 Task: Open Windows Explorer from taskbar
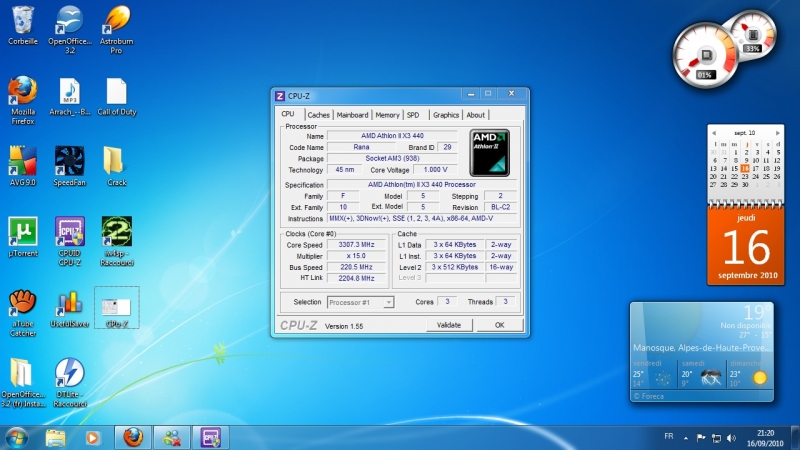pyautogui.click(x=55, y=438)
